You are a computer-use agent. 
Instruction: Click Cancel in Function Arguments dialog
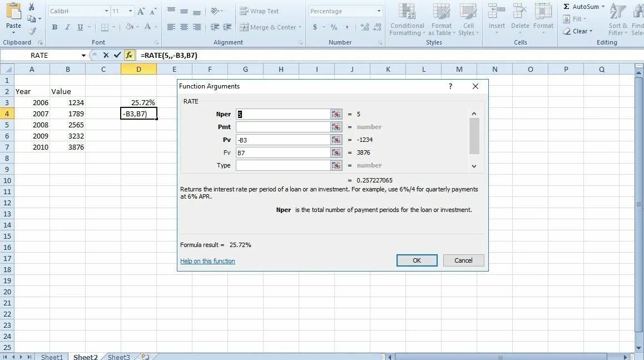tap(463, 260)
